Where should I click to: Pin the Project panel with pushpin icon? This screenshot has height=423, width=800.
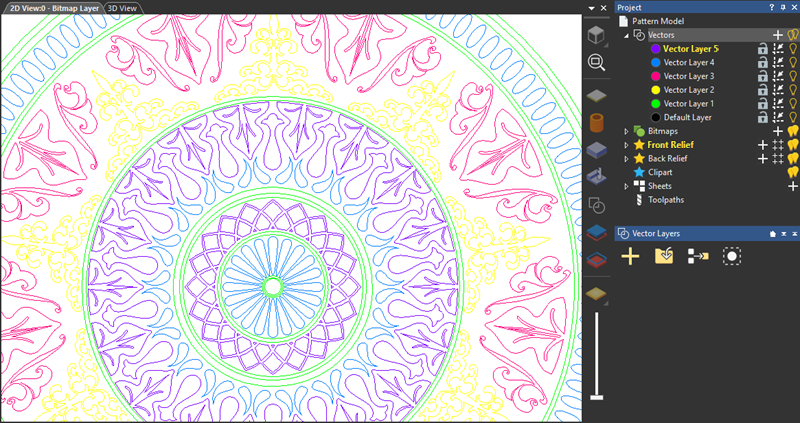pos(783,8)
